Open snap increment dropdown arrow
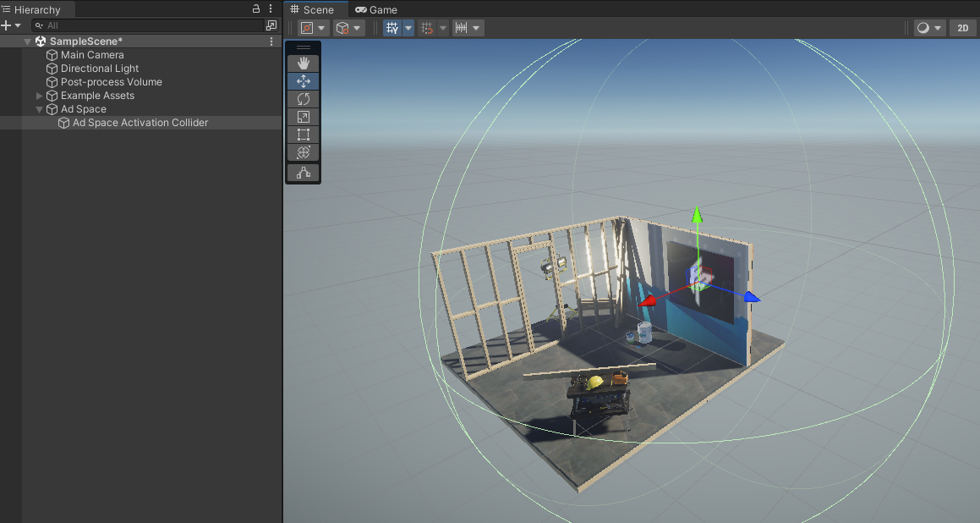 point(476,28)
